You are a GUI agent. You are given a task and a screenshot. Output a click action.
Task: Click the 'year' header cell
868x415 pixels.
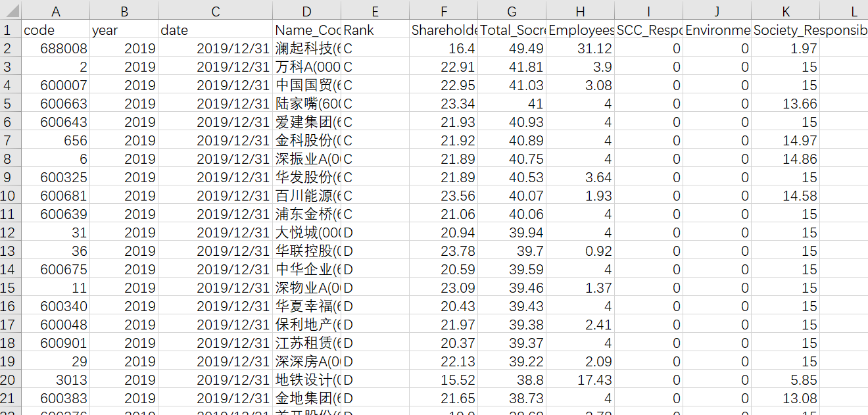[x=124, y=30]
